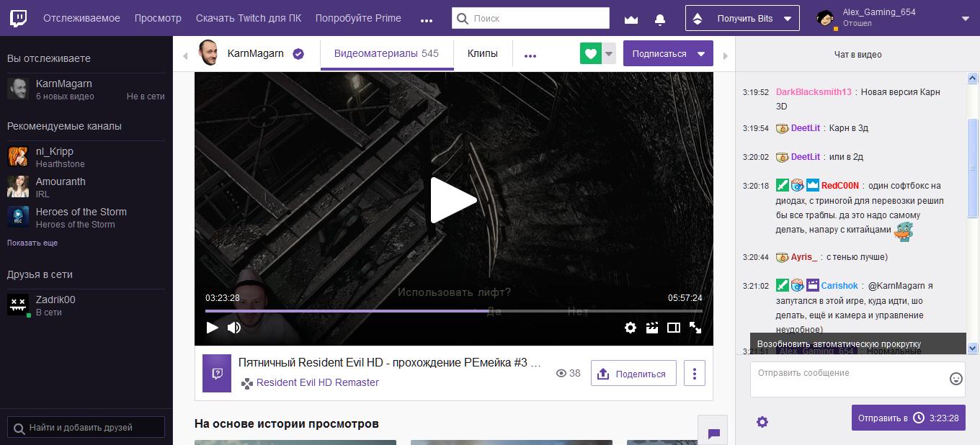The height and width of the screenshot is (445, 980).
Task: Click Найти и добавить друзей field
Action: (86, 427)
